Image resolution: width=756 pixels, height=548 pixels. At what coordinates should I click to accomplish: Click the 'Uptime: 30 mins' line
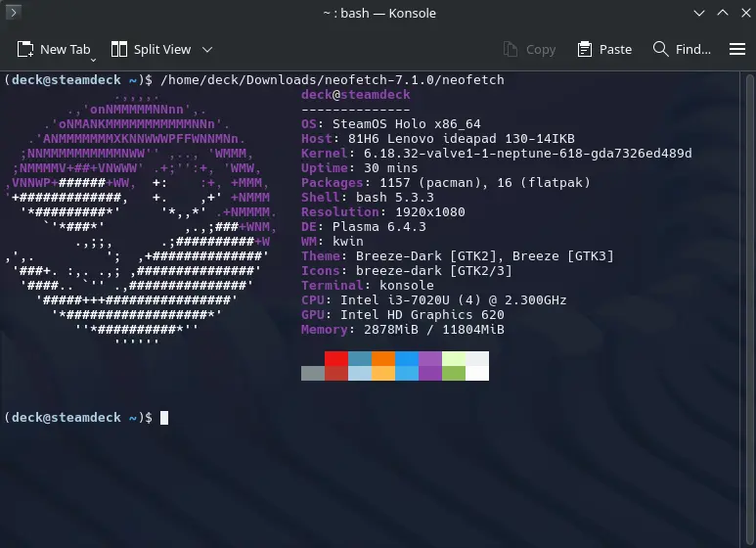click(360, 168)
